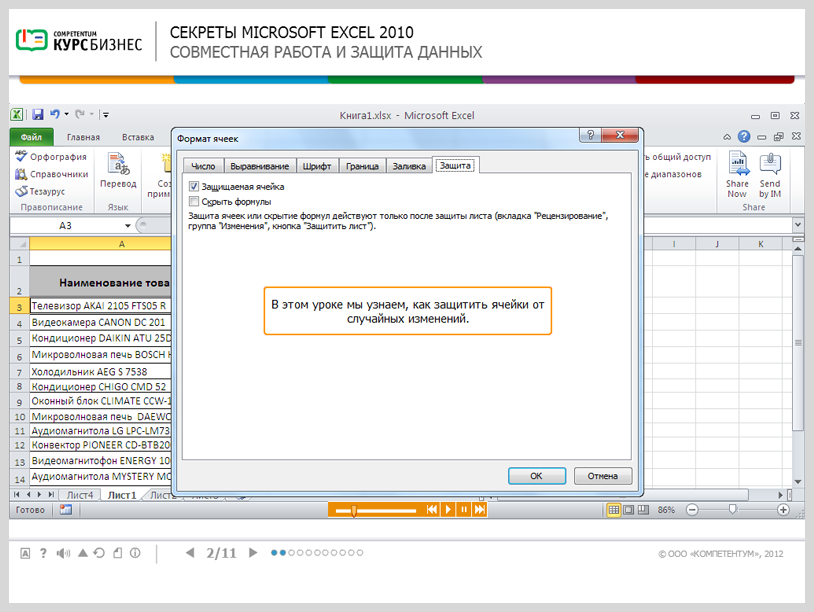Click the page icon in course footer
The width and height of the screenshot is (814, 612).
(118, 553)
